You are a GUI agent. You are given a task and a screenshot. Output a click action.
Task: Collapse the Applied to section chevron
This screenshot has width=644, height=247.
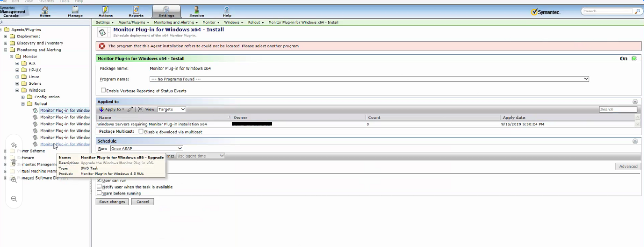pos(635,102)
